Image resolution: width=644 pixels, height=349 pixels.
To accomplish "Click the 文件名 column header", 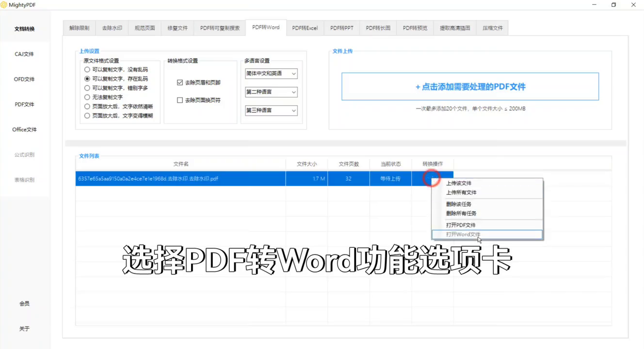I will click(180, 164).
